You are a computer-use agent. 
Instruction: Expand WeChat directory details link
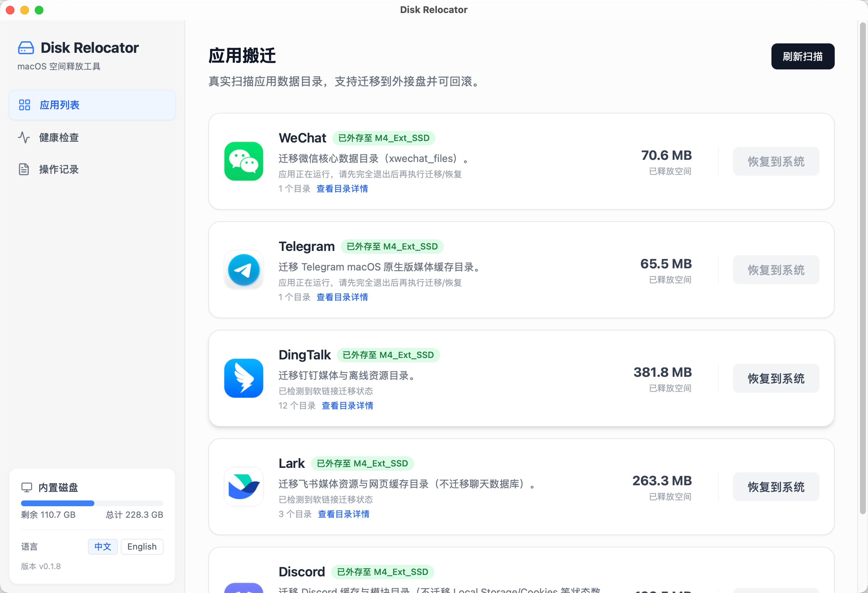pyautogui.click(x=342, y=189)
